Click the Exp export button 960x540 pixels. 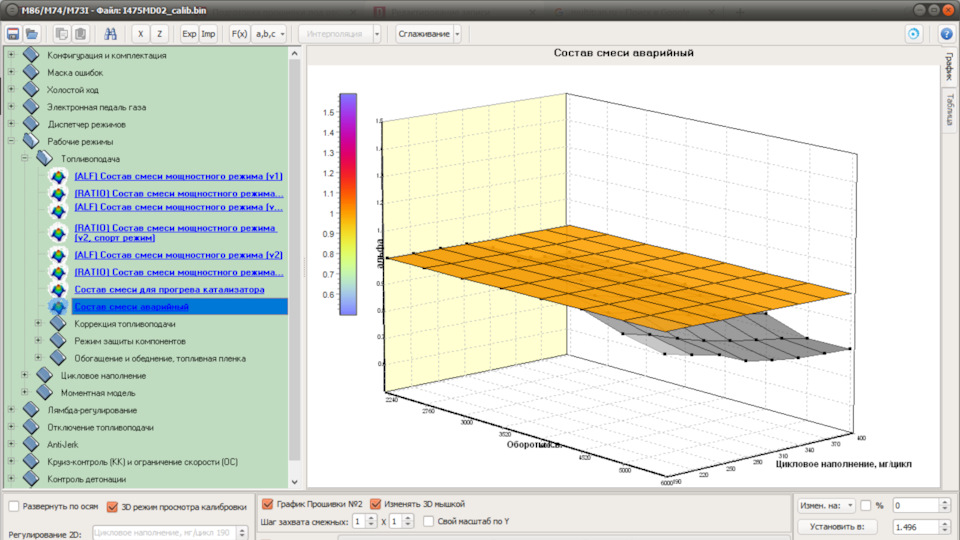click(x=189, y=34)
